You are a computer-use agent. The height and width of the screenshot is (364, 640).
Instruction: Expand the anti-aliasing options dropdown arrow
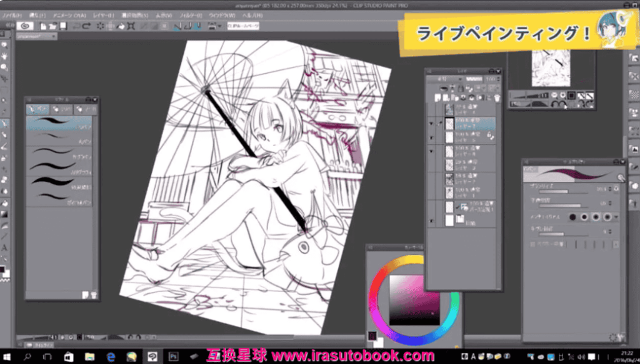pyautogui.click(x=617, y=217)
